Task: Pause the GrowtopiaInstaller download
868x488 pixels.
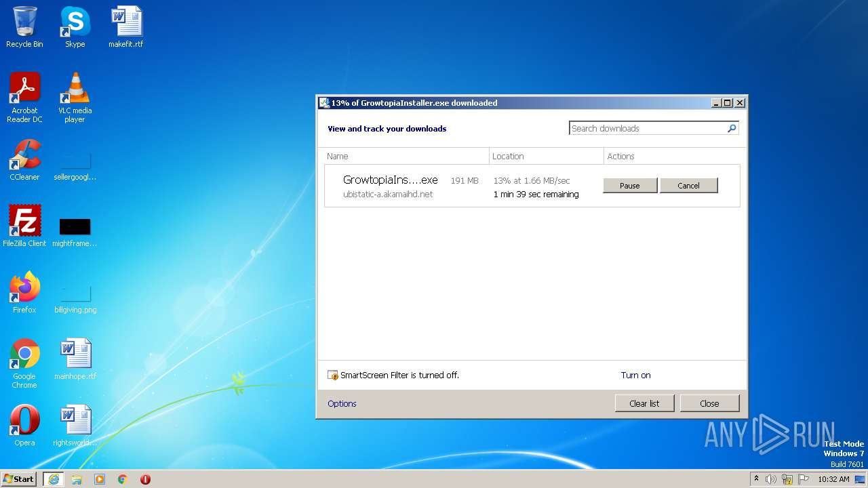Action: (630, 186)
